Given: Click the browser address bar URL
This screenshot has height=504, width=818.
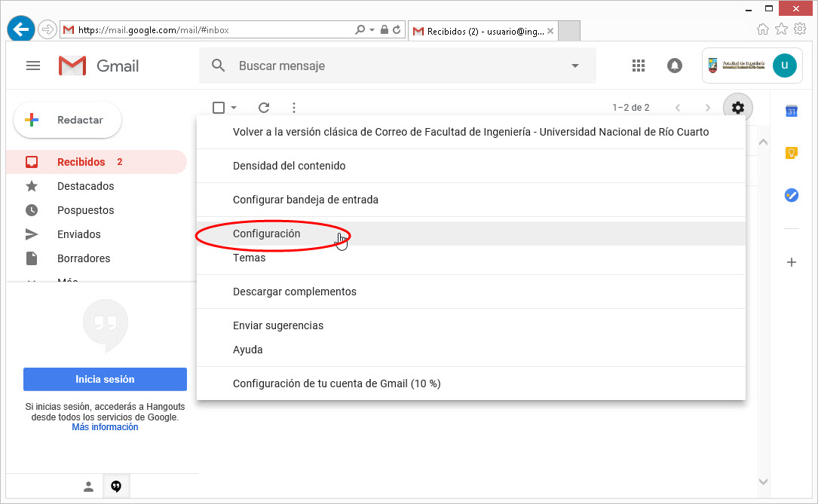Looking at the screenshot, I should click(x=153, y=29).
